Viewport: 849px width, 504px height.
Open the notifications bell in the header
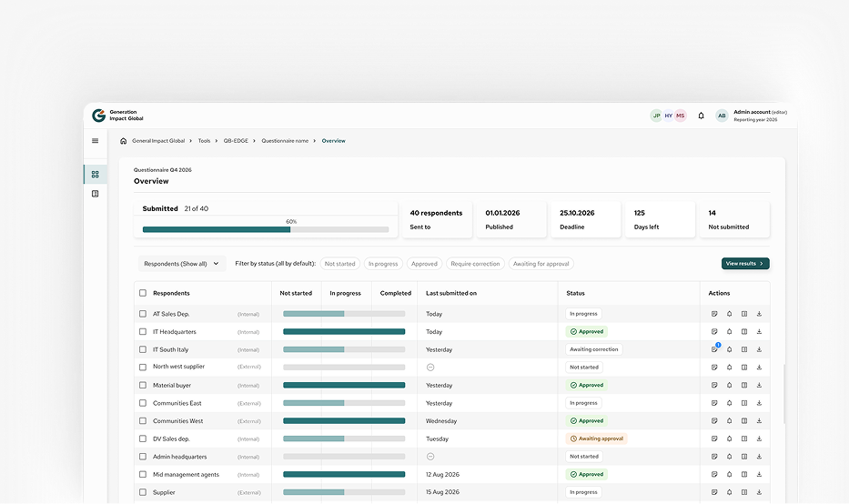701,116
